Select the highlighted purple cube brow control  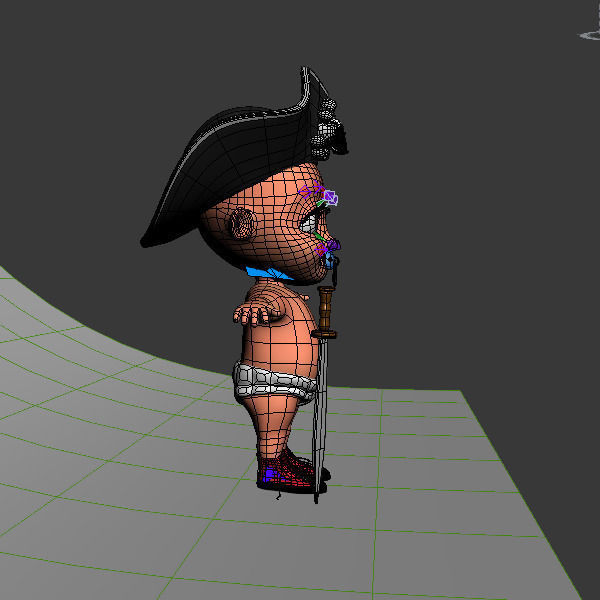tap(331, 198)
